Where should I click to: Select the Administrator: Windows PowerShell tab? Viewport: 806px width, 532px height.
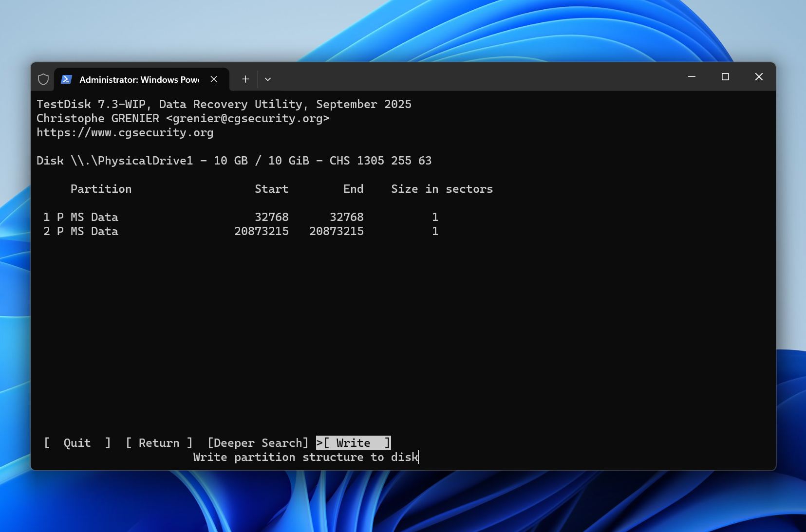pos(141,79)
